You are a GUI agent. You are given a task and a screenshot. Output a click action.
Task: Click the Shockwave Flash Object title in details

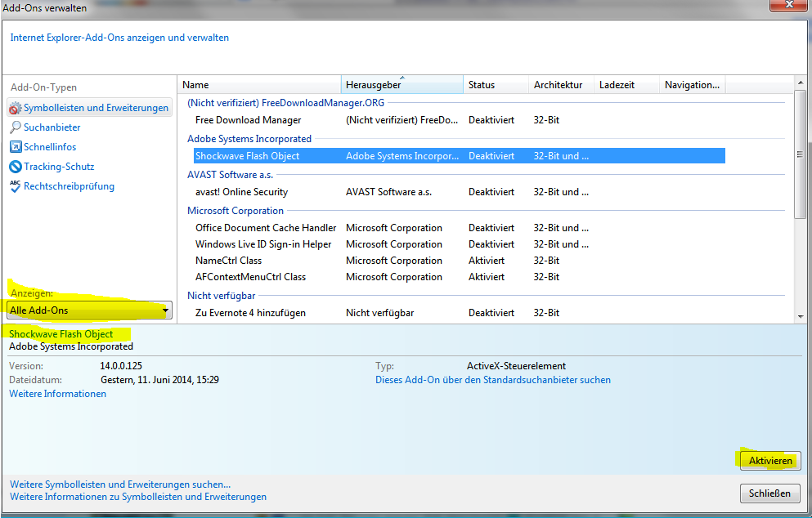pos(61,334)
